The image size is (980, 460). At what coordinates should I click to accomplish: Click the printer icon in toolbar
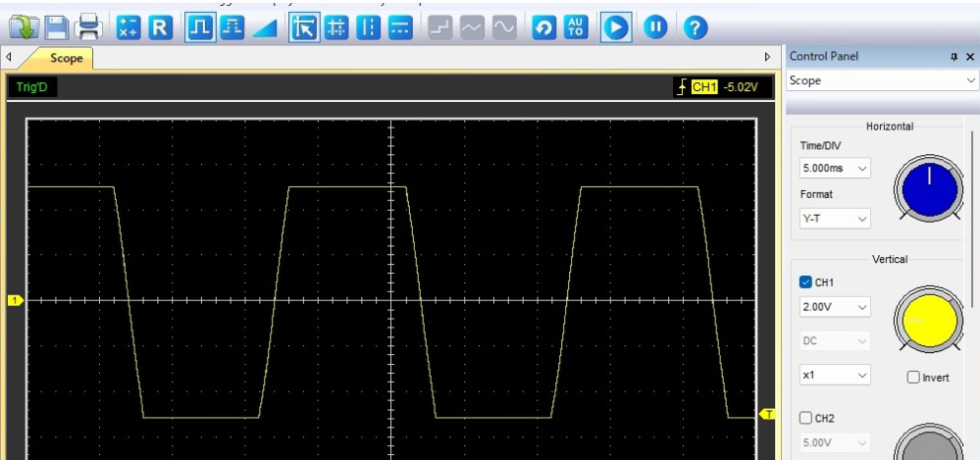pos(88,27)
